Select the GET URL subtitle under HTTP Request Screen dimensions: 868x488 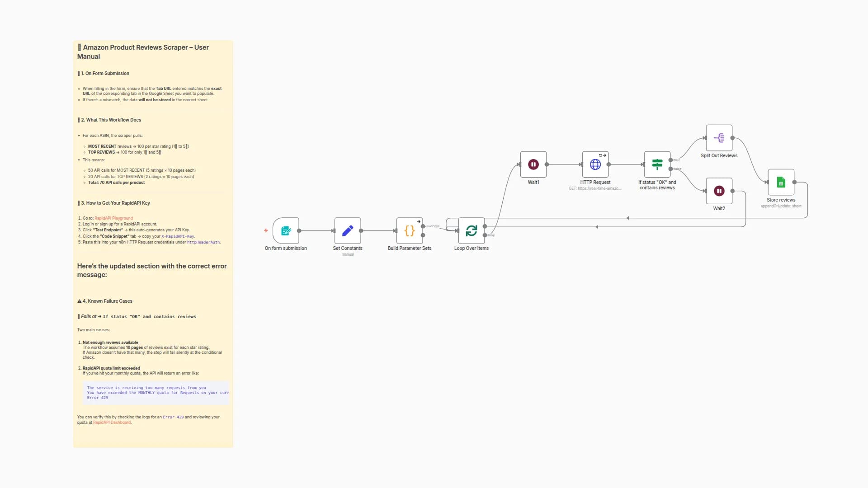595,188
